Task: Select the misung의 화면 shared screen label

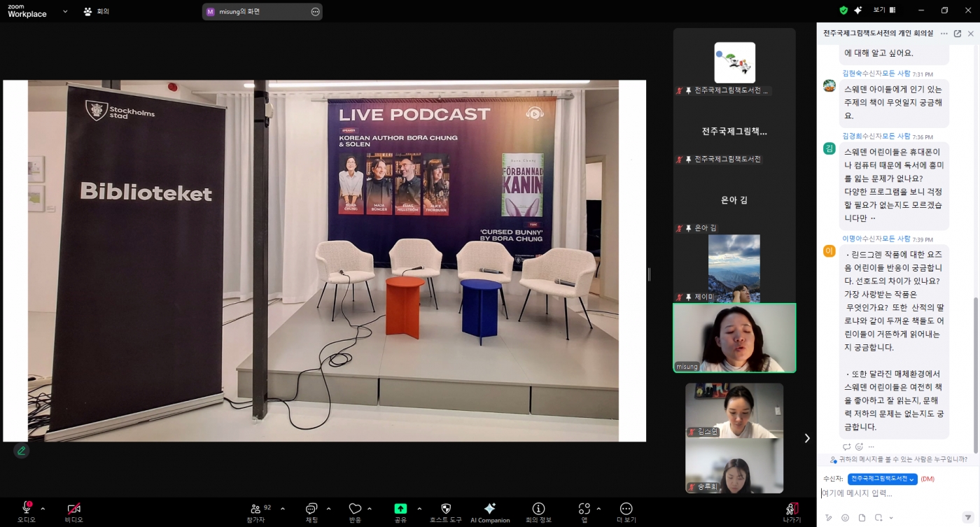Action: point(240,11)
